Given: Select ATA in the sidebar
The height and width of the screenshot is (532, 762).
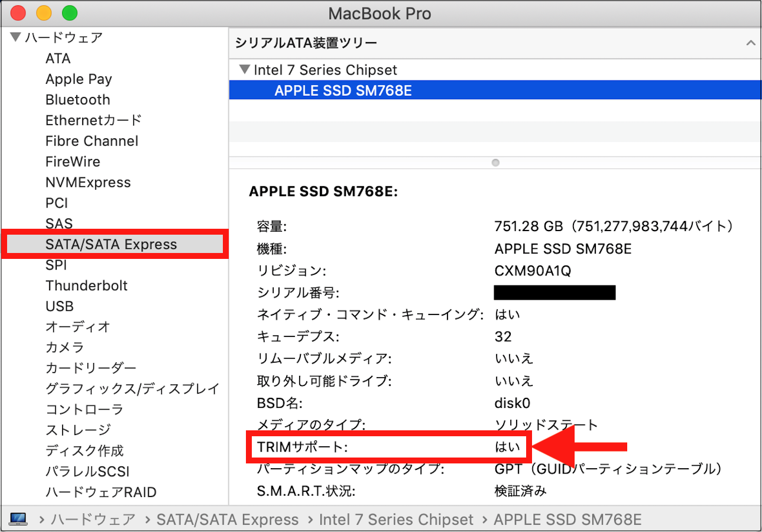Looking at the screenshot, I should (x=58, y=59).
